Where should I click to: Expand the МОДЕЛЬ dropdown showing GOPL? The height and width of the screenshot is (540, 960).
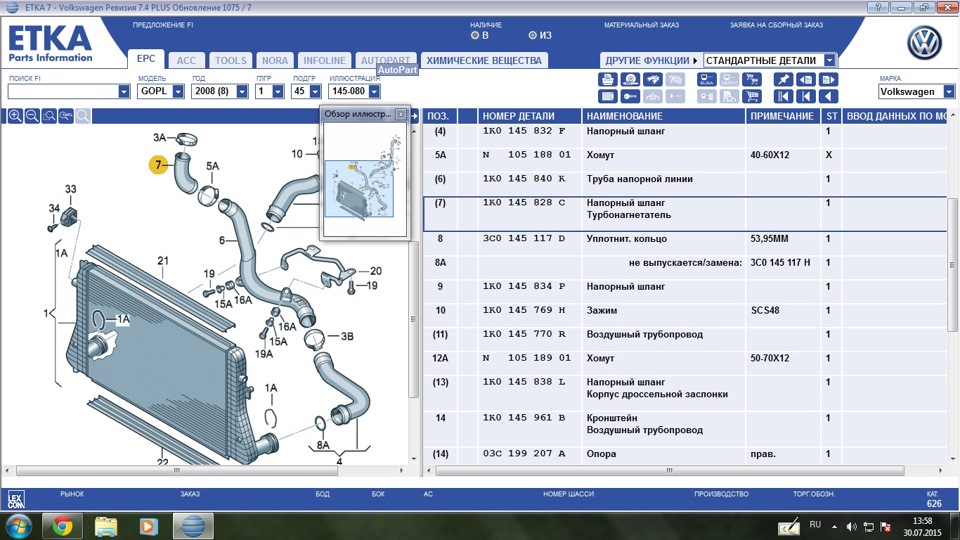178,91
